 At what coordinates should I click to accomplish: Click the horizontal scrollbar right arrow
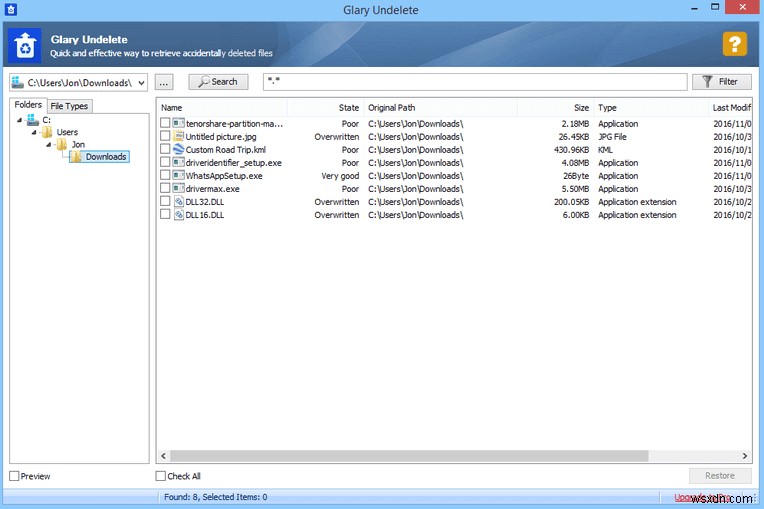coord(744,456)
